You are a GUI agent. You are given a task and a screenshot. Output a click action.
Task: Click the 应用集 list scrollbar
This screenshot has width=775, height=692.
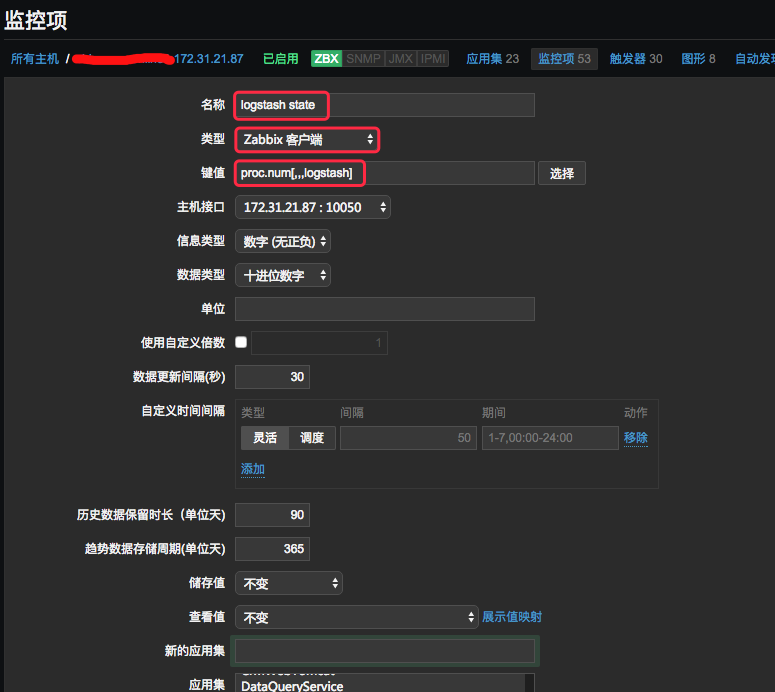(x=529, y=683)
